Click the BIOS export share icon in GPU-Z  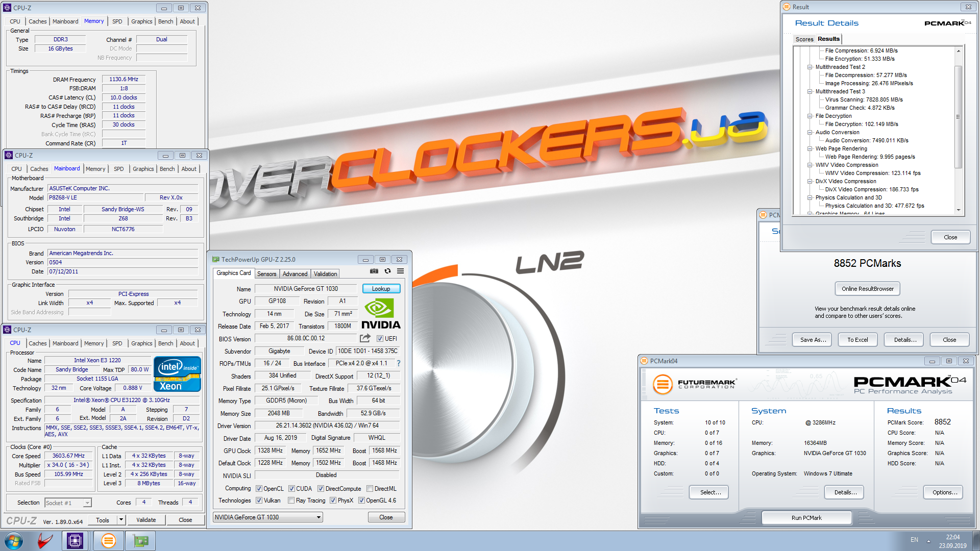tap(365, 338)
